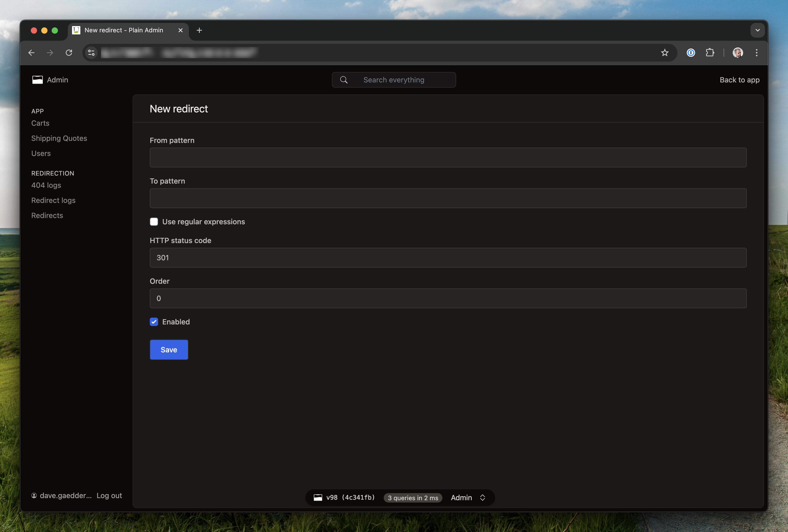Reload the page with the refresh icon
The width and height of the screenshot is (788, 532).
69,52
